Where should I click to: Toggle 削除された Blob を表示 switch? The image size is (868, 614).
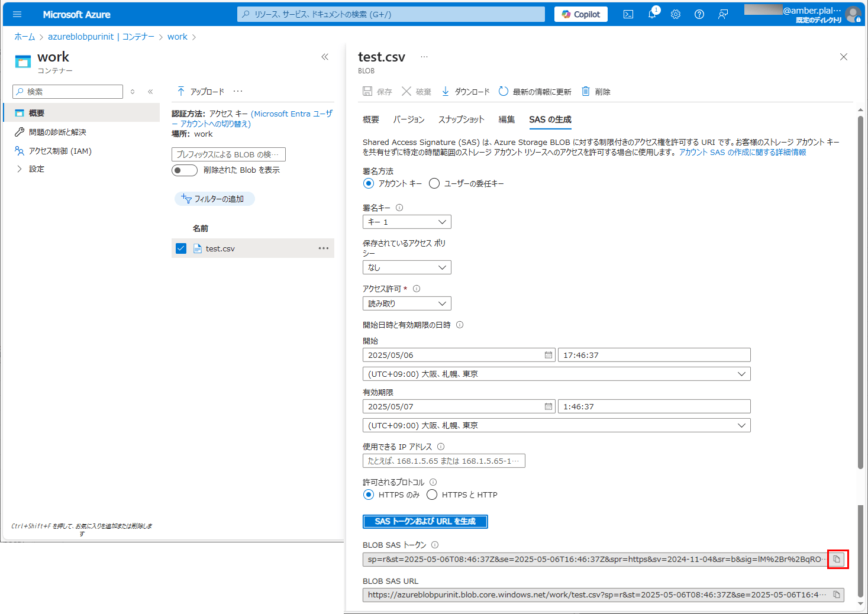(x=185, y=170)
